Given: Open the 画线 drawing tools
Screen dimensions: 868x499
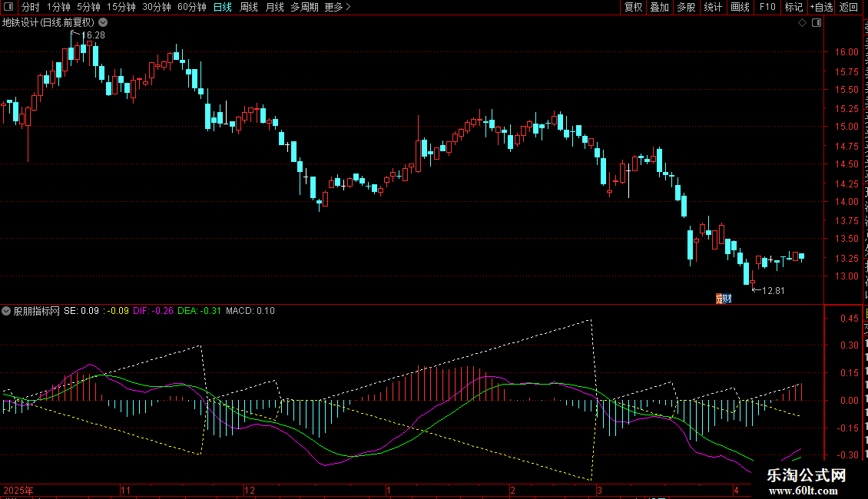Looking at the screenshot, I should 740,7.
